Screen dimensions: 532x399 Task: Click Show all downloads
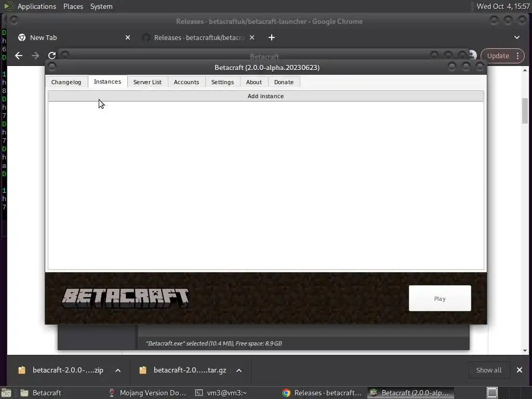click(x=488, y=370)
